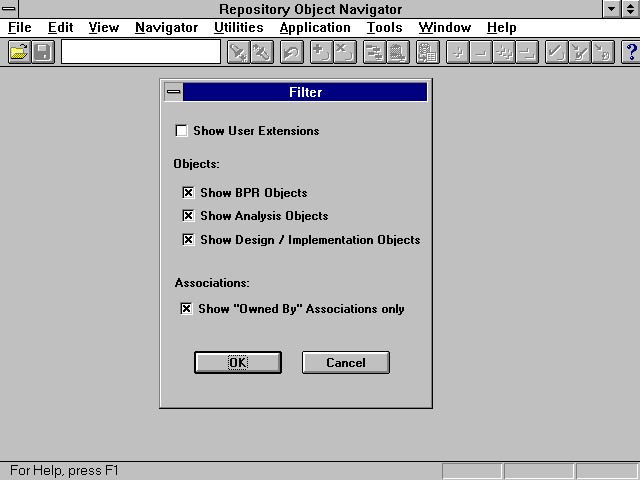The image size is (640, 480).
Task: Click the curved undo arrow toolbar icon
Action: pos(291,52)
